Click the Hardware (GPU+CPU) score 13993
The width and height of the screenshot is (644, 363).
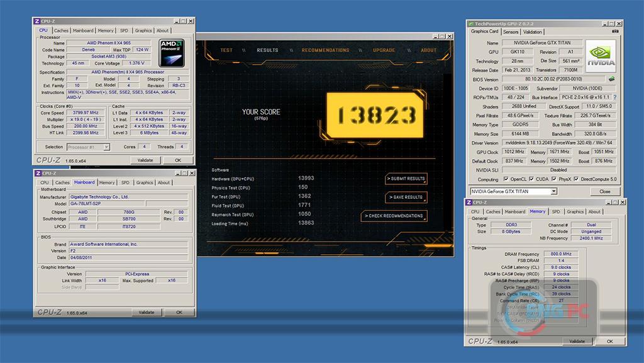306,178
